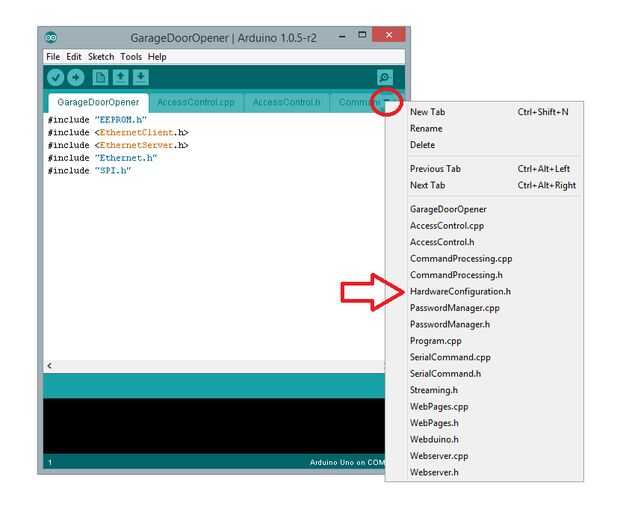Minimize the Arduino window
The width and height of the screenshot is (620, 512).
[342, 36]
